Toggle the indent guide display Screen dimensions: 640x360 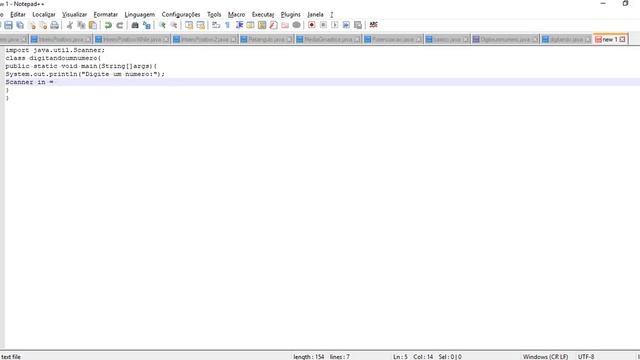click(239, 25)
